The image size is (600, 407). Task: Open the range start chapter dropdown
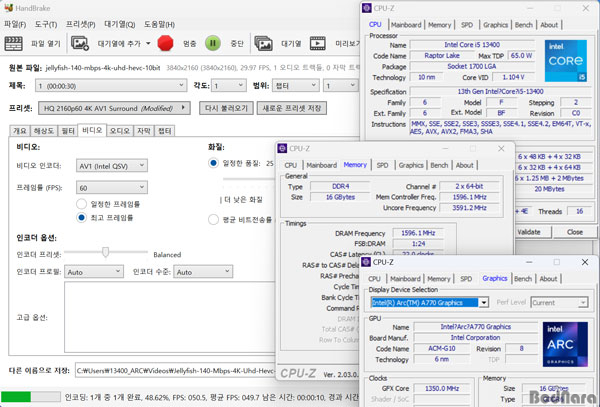pos(340,85)
